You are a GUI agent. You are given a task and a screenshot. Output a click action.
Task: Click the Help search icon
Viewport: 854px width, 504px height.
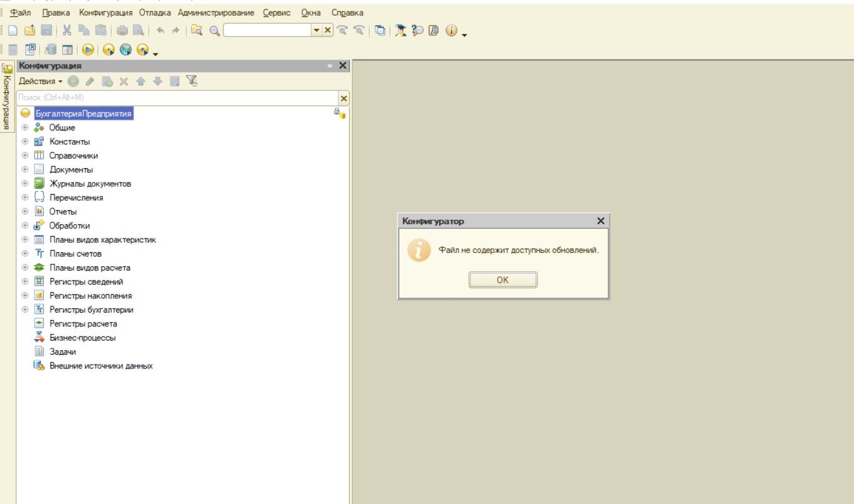pos(417,30)
